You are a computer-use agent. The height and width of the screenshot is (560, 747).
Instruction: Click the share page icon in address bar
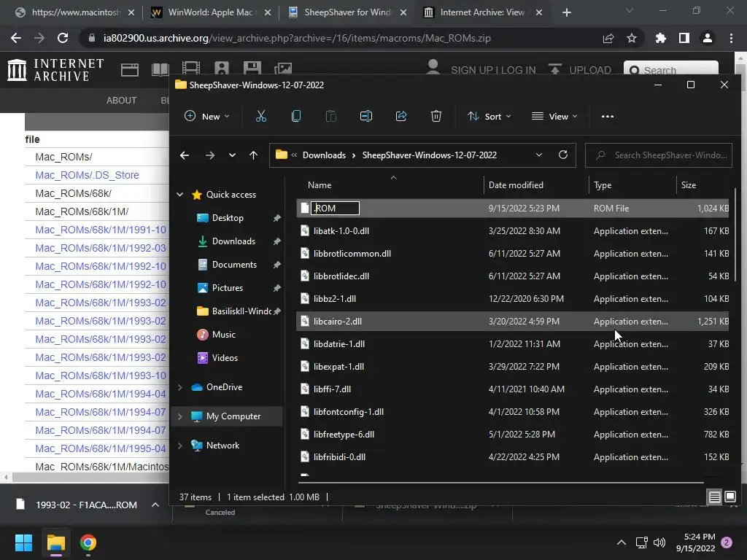coord(608,38)
